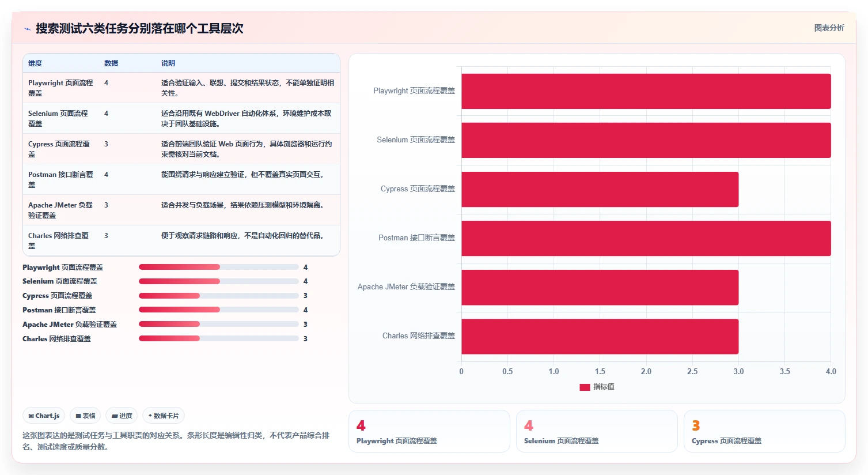Select the Playwright 页面流程覆盖 table cell
868x475 pixels.
coord(60,88)
